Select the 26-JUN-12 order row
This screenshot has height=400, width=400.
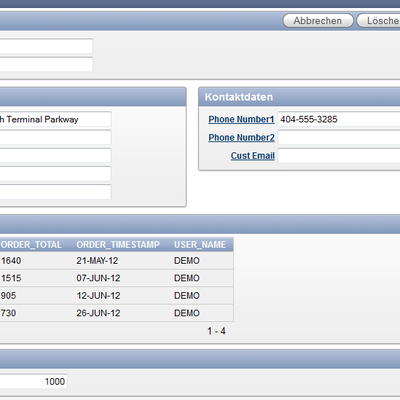(x=117, y=313)
